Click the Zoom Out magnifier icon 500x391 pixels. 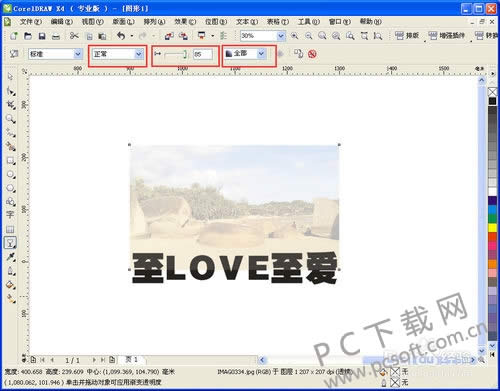pos(309,36)
